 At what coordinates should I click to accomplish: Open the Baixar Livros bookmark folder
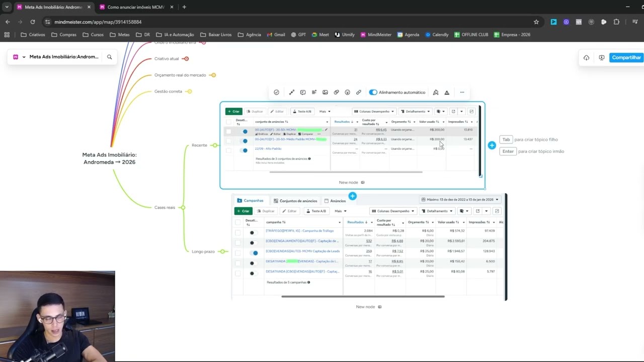pyautogui.click(x=216, y=35)
